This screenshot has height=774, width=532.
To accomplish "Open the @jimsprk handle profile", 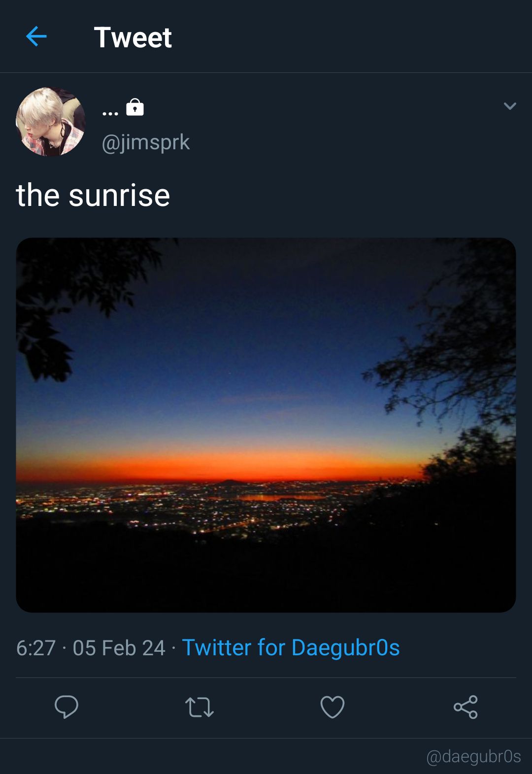I will [x=145, y=142].
